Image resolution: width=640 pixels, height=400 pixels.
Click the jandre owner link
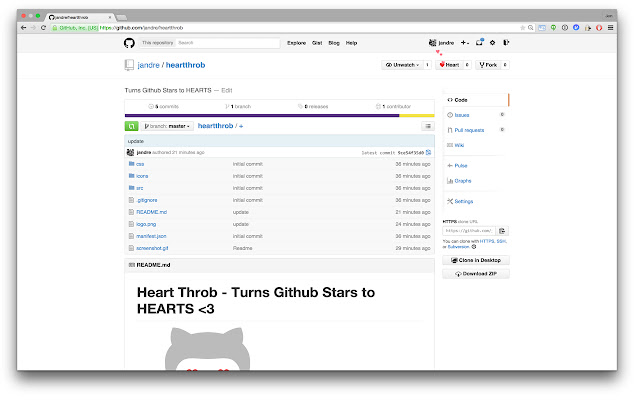coord(149,65)
